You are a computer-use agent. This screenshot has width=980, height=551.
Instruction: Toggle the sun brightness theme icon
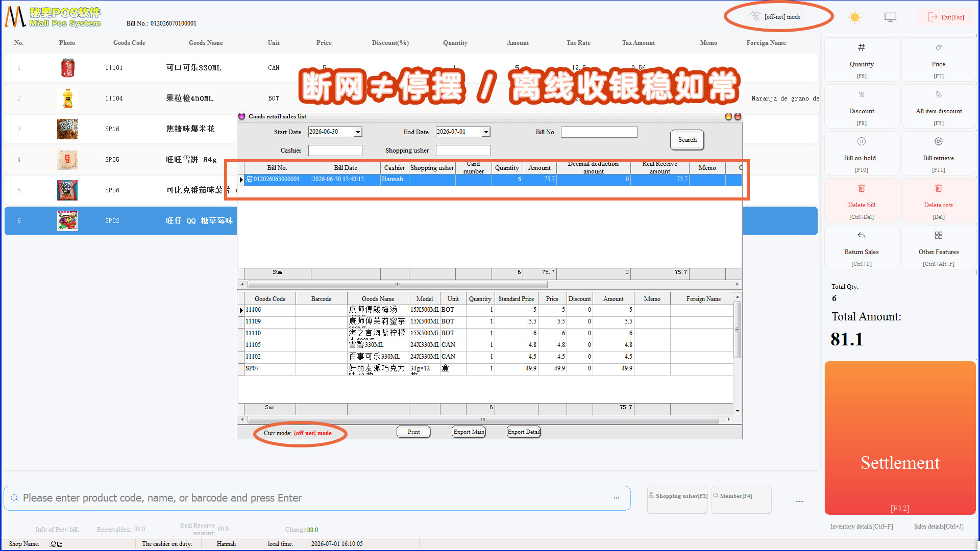coord(854,17)
